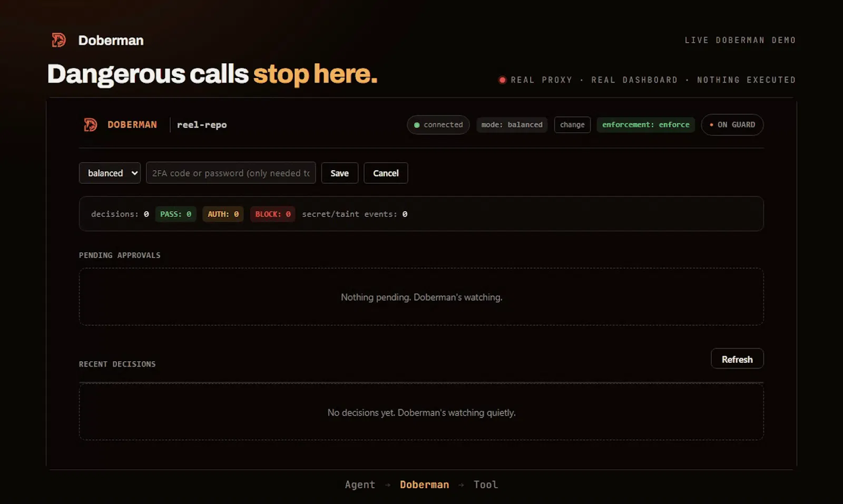Image resolution: width=843 pixels, height=504 pixels.
Task: Click the 'Nothing pending. Doberman's watching.' message
Action: 421,297
